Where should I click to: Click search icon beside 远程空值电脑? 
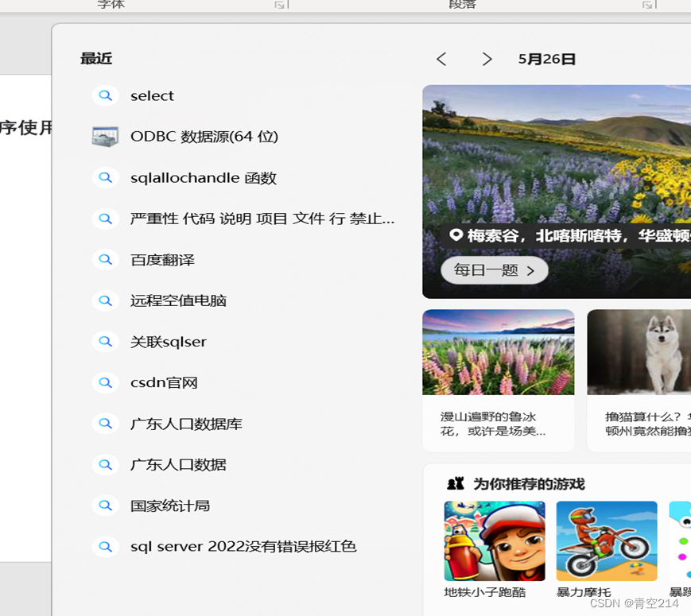pos(105,300)
